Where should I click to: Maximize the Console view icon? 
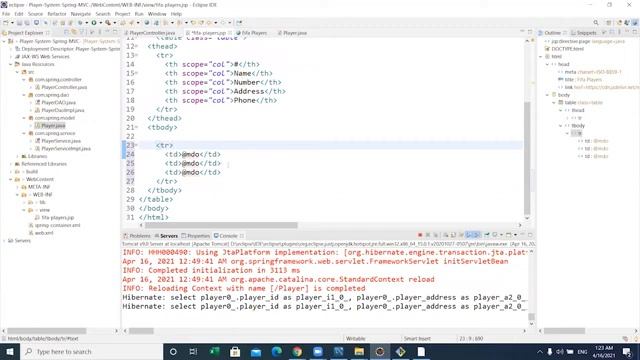(x=530, y=235)
